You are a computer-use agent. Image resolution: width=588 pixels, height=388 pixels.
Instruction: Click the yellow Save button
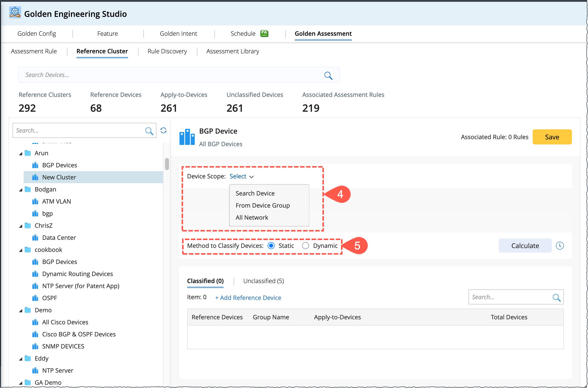click(552, 137)
